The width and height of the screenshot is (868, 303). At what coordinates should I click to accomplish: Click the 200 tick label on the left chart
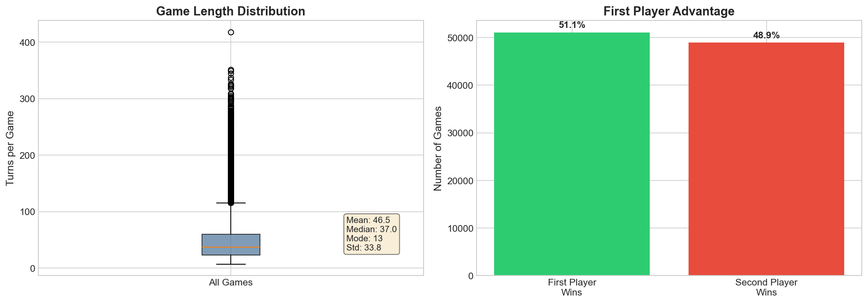[27, 155]
